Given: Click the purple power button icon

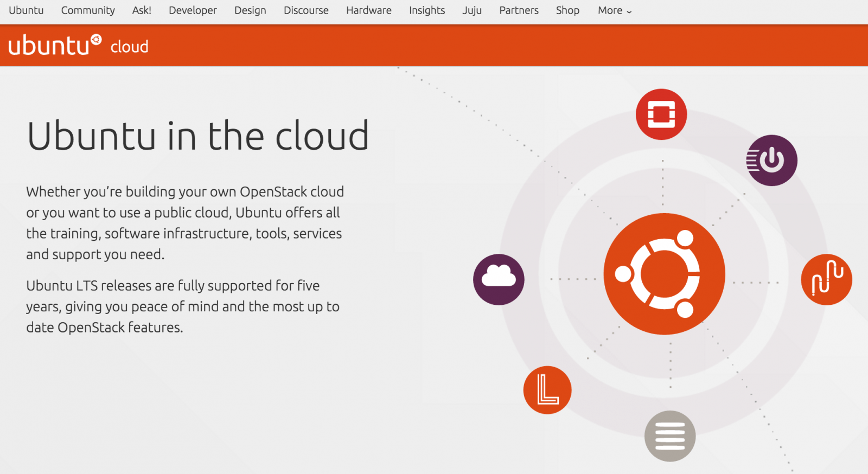Looking at the screenshot, I should (x=771, y=161).
